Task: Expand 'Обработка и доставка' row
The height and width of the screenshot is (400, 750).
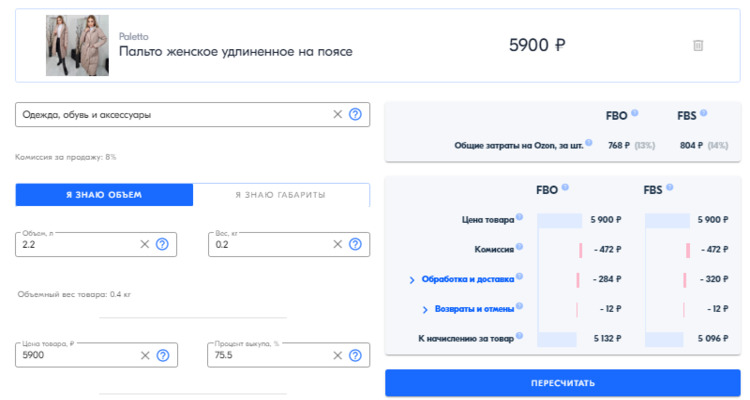Action: pyautogui.click(x=462, y=279)
